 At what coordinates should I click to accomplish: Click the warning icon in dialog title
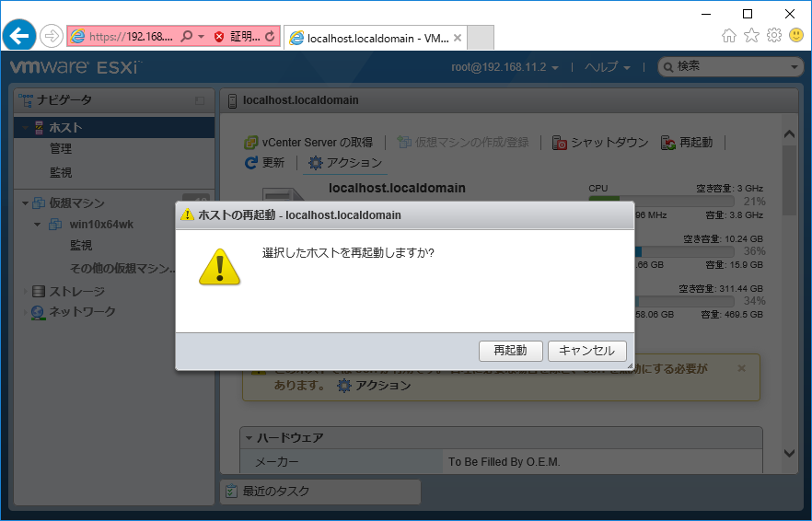187,214
